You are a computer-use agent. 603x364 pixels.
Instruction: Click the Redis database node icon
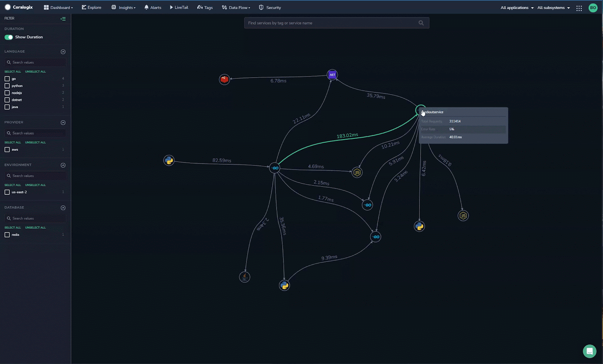pyautogui.click(x=224, y=79)
